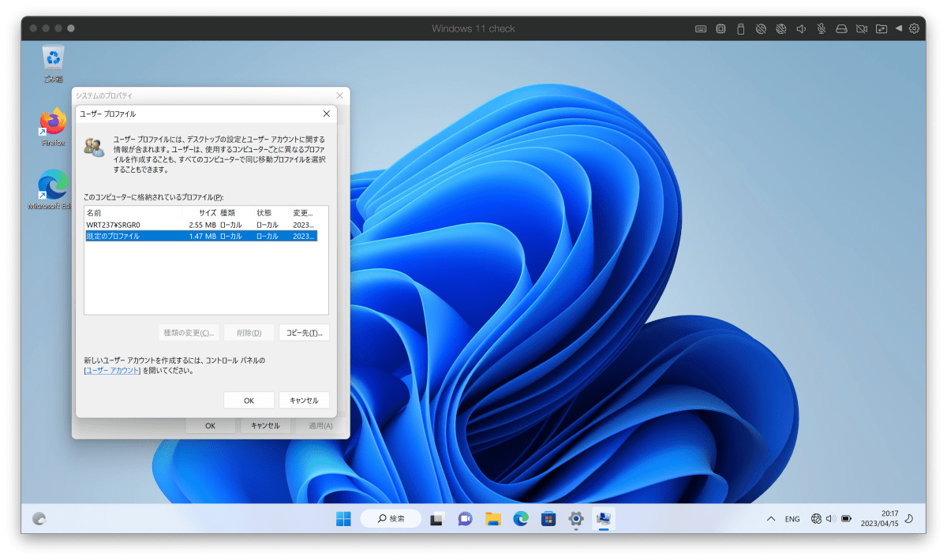Screen dimensions: 947x560
Task: Click the hard disk icon in Parallels toolbar
Action: coord(841,28)
